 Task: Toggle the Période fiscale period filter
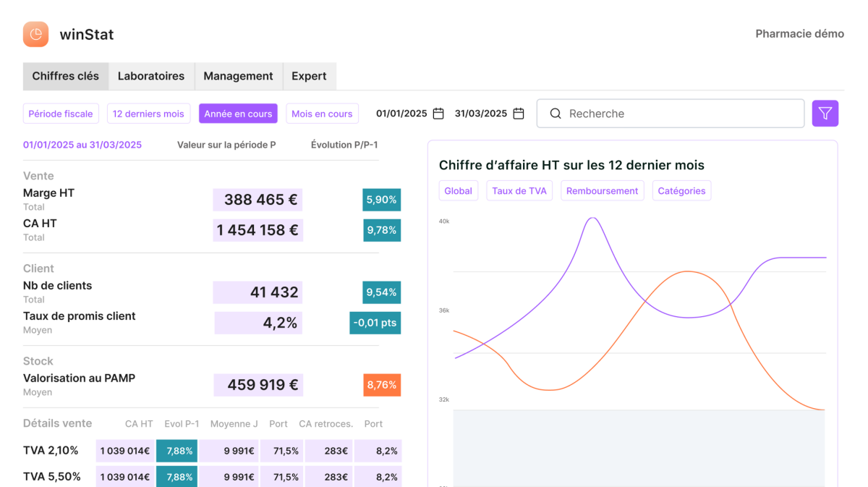61,114
